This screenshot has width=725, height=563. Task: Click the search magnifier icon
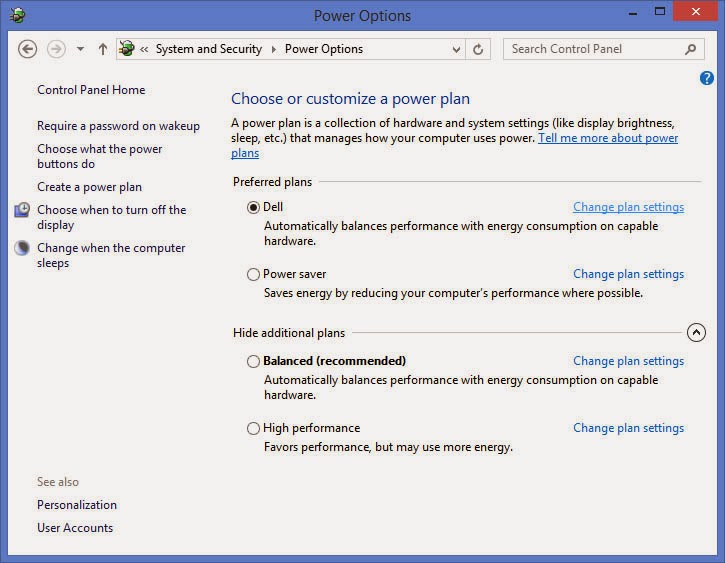pyautogui.click(x=691, y=49)
